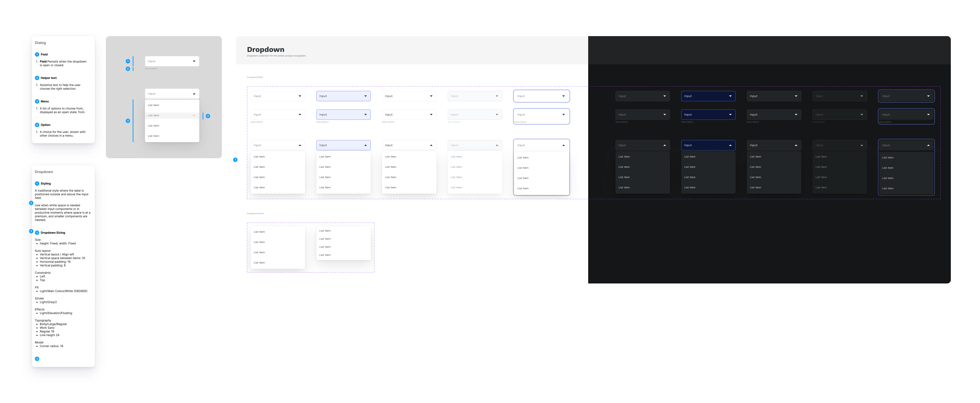Click caret of dark navy-filled dropdown with Description
980x403 pixels.
click(x=730, y=114)
